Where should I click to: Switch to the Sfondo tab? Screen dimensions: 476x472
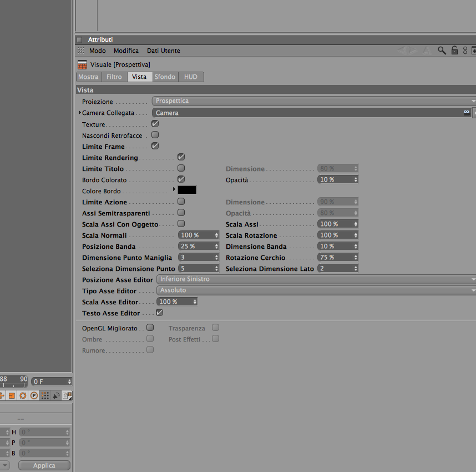[165, 77]
